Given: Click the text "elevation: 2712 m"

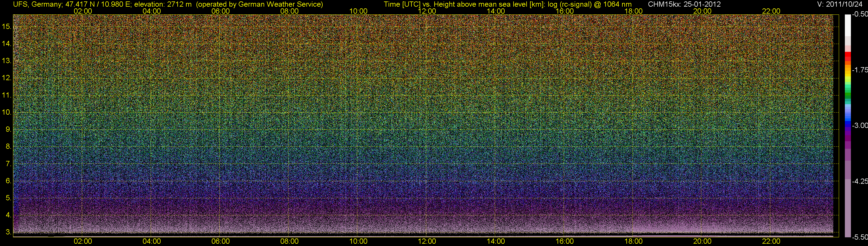Looking at the screenshot, I should click(163, 4).
